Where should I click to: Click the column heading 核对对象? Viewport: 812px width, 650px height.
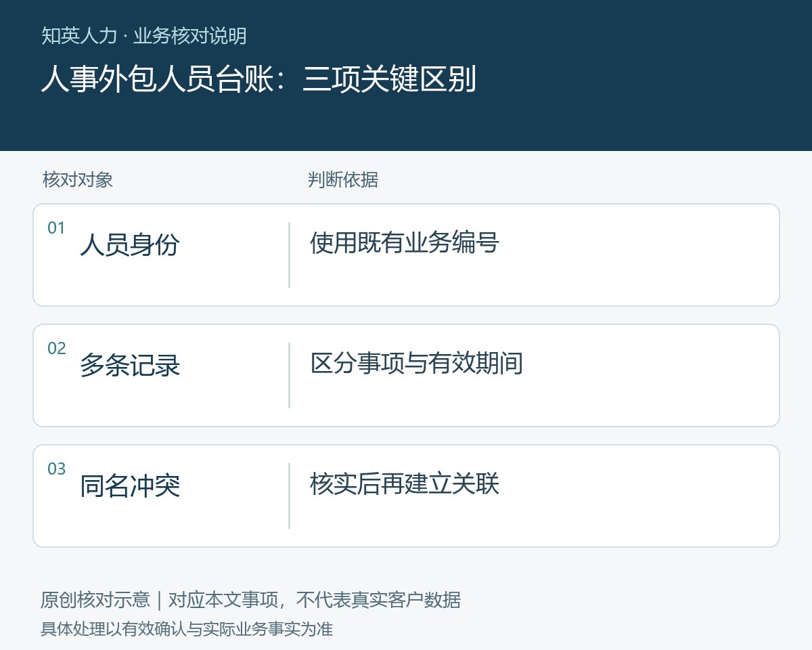78,179
